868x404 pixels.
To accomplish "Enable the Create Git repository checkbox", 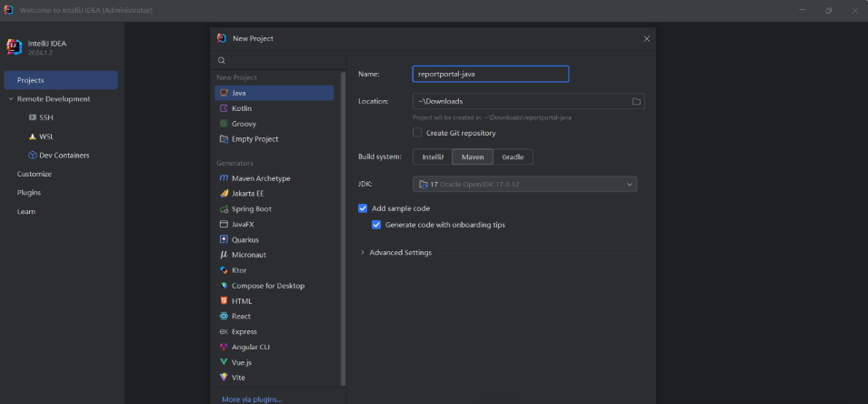I will [417, 133].
